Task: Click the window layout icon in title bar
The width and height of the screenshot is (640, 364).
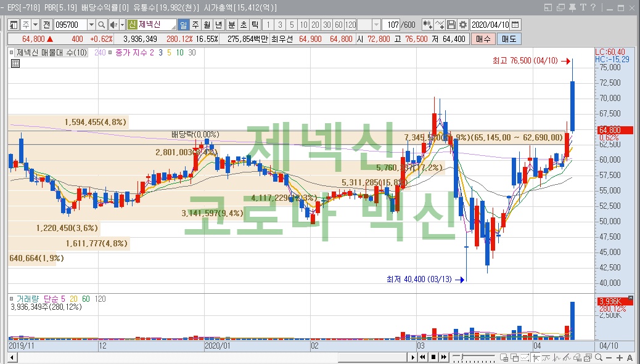Action: (548, 7)
